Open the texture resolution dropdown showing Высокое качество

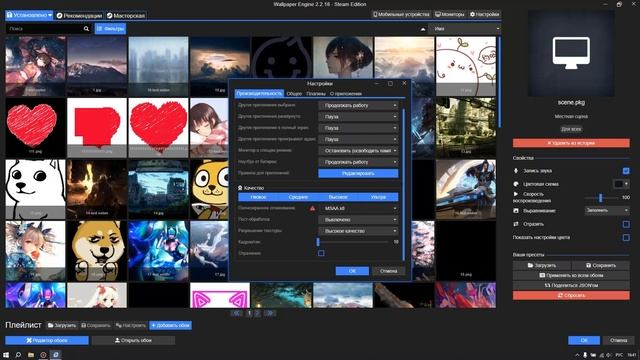[358, 231]
